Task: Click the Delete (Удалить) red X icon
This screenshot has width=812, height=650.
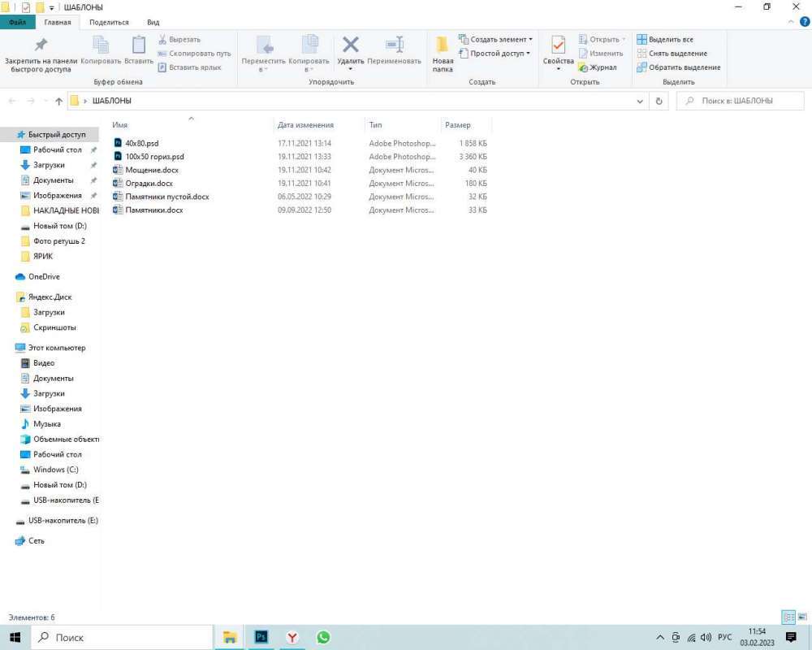Action: tap(351, 45)
